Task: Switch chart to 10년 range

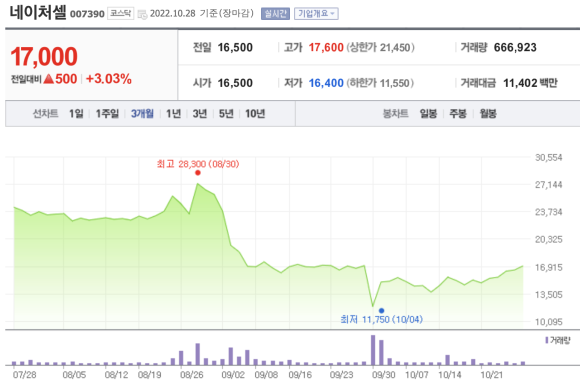Action: pyautogui.click(x=255, y=114)
